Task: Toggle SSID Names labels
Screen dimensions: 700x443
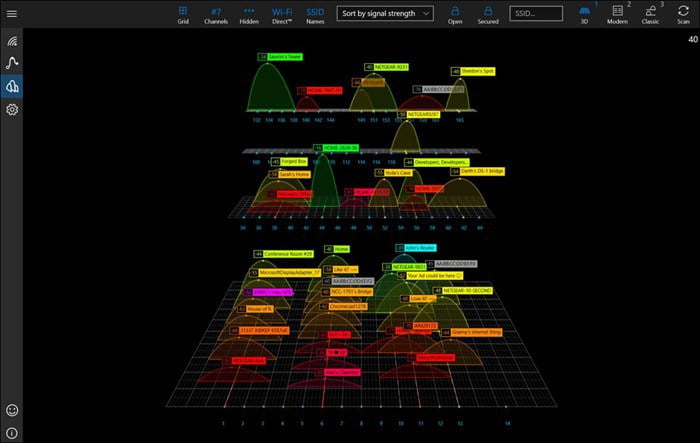Action: tap(315, 15)
